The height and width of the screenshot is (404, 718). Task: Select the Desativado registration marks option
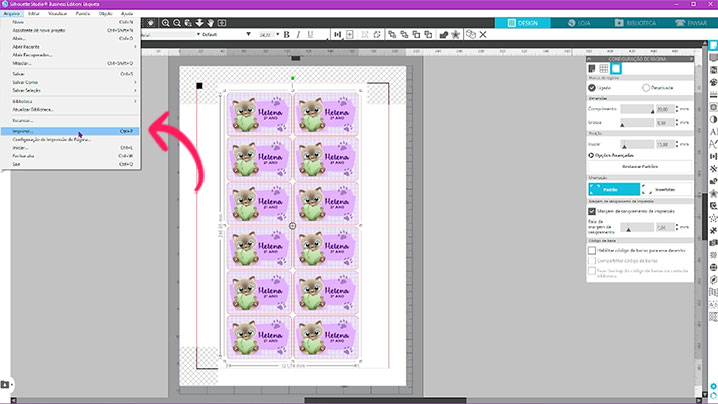(645, 87)
